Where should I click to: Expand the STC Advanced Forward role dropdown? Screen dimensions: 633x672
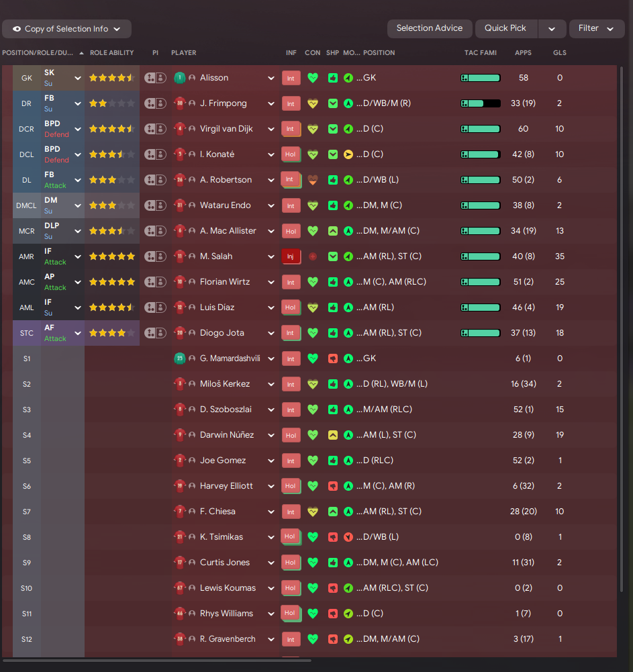[78, 333]
